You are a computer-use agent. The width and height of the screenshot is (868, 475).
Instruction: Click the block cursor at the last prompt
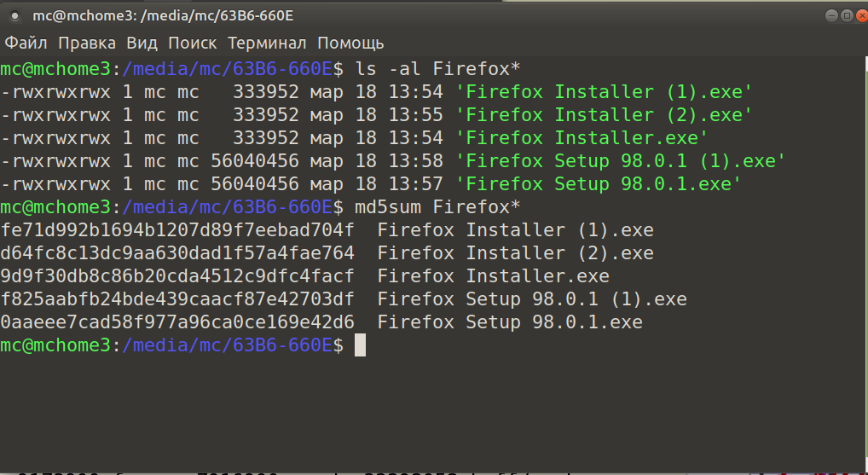[360, 345]
